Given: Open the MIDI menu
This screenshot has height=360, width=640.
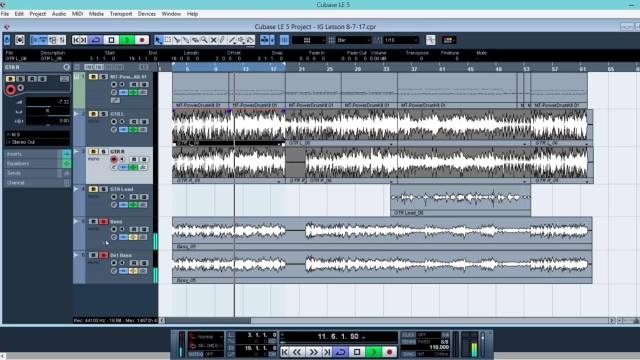Looking at the screenshot, I should point(78,14).
